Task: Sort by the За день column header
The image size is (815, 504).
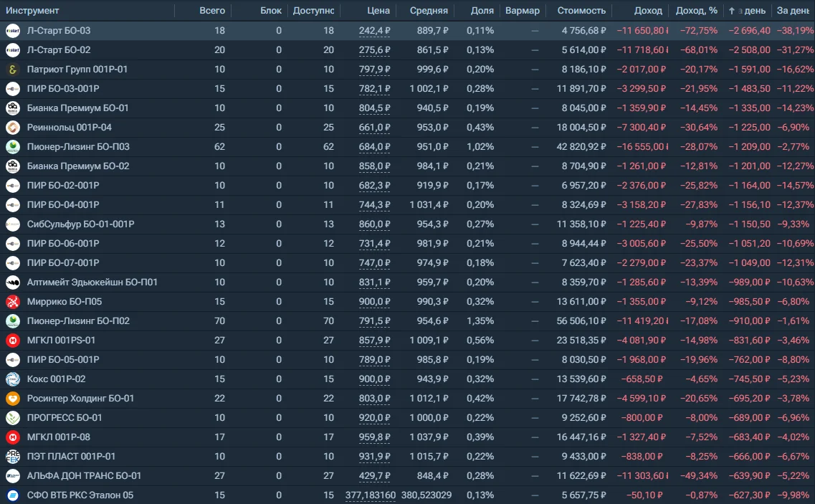Action: pyautogui.click(x=793, y=11)
